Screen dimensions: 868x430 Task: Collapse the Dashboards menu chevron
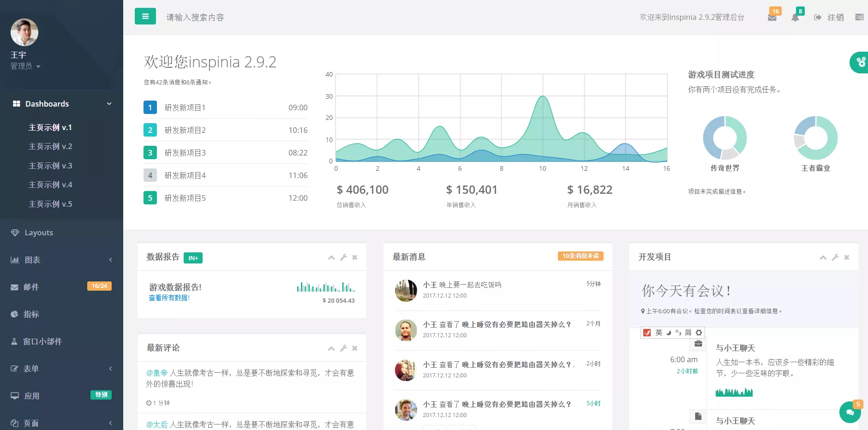pos(109,104)
